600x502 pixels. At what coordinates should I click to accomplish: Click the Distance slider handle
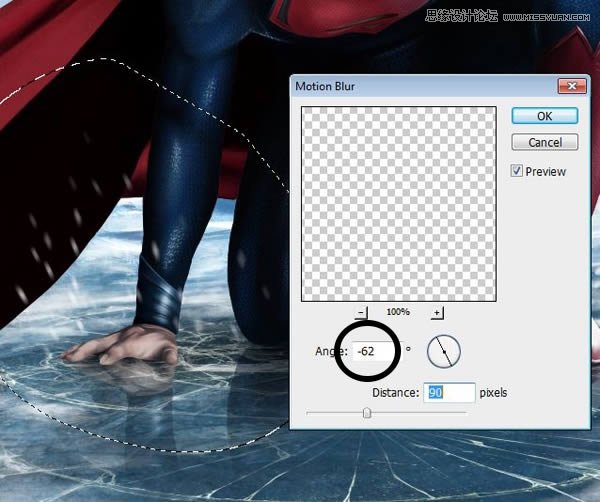tap(367, 413)
